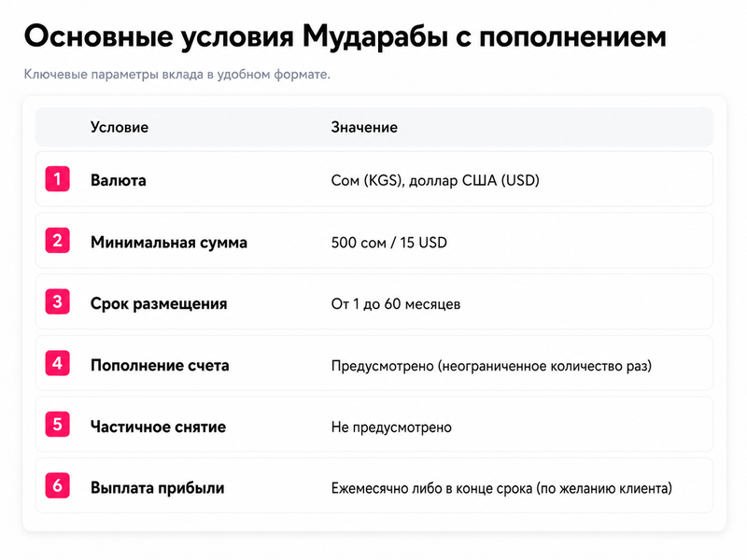
Task: Click the Выплата прибыли label
Action: (157, 488)
